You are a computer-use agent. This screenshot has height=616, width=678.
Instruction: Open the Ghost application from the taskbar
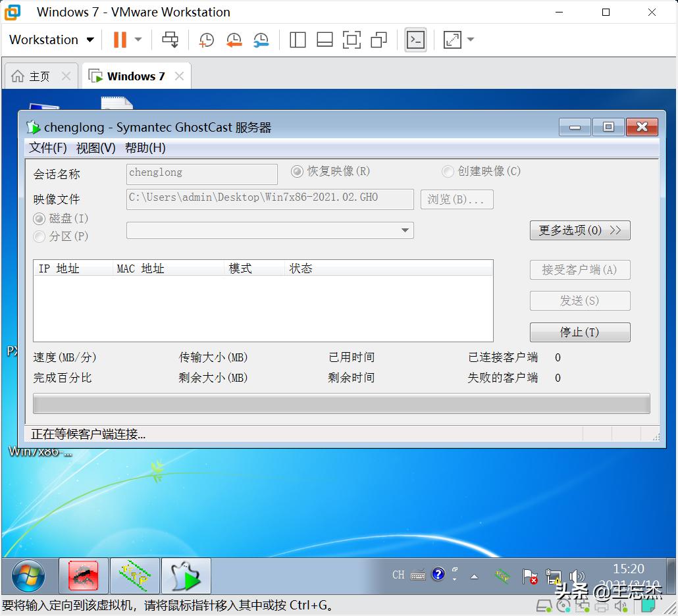tap(186, 576)
